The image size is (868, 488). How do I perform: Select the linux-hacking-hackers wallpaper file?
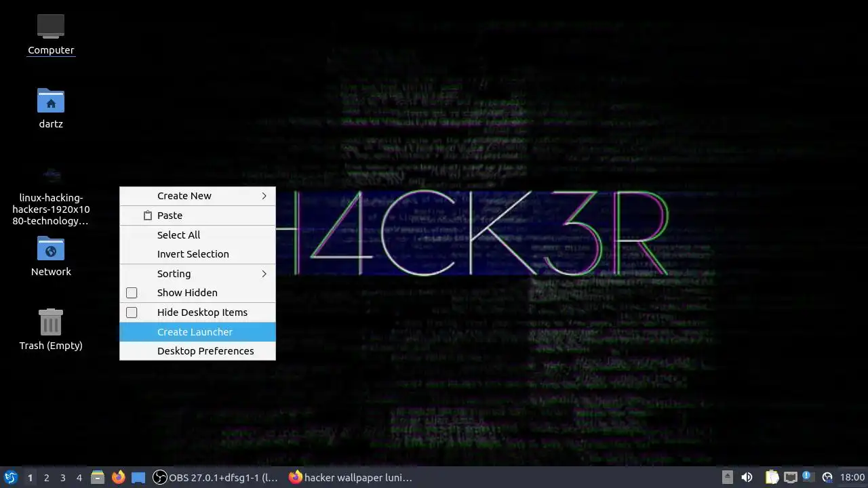[51, 197]
